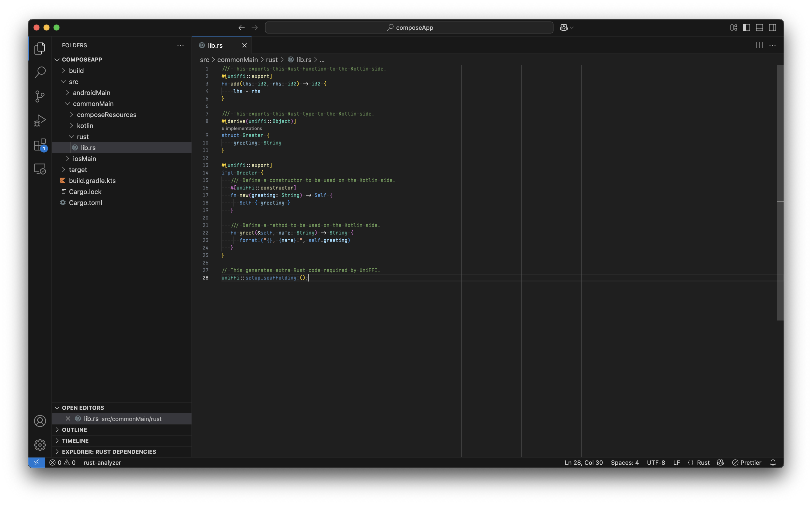Screen dimensions: 812x505
Task: Open the notifications bell in status bar
Action: point(772,462)
